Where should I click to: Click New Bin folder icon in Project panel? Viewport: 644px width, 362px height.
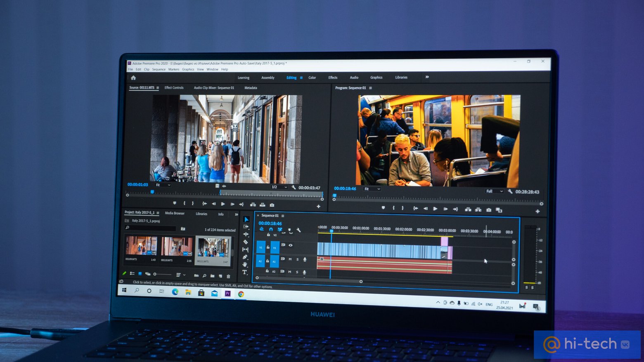click(212, 276)
